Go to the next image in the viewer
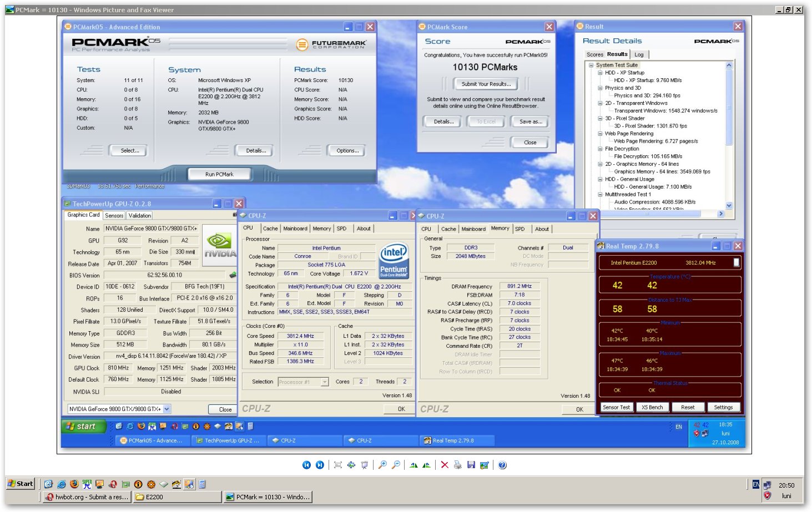 320,465
